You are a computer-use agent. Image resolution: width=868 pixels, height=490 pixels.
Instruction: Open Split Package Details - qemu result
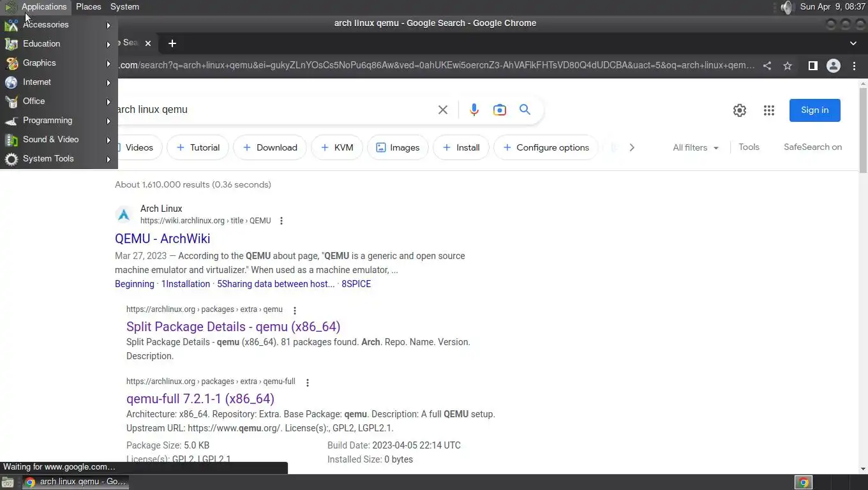point(233,327)
